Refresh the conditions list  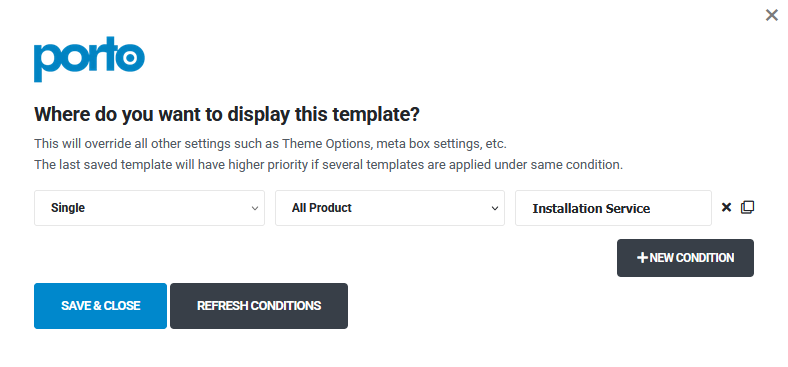click(x=259, y=306)
